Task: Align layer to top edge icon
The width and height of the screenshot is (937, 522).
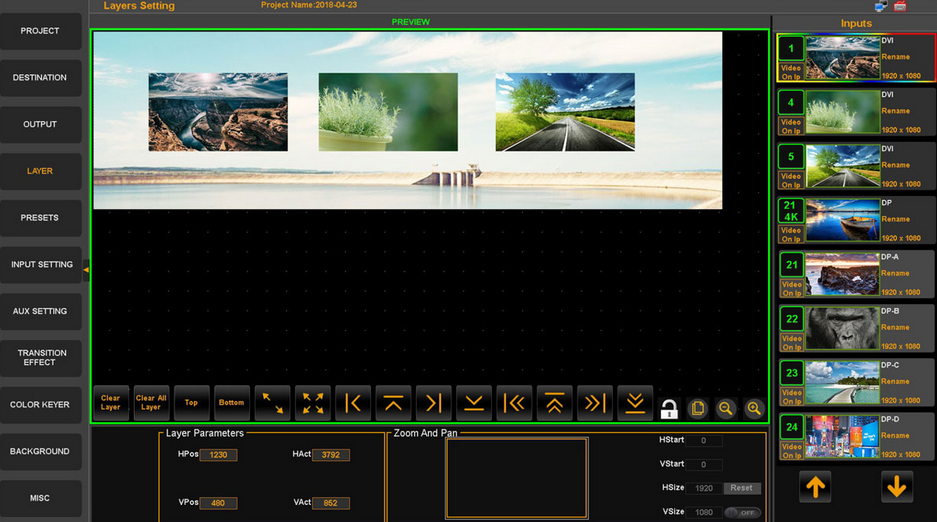Action: click(393, 403)
